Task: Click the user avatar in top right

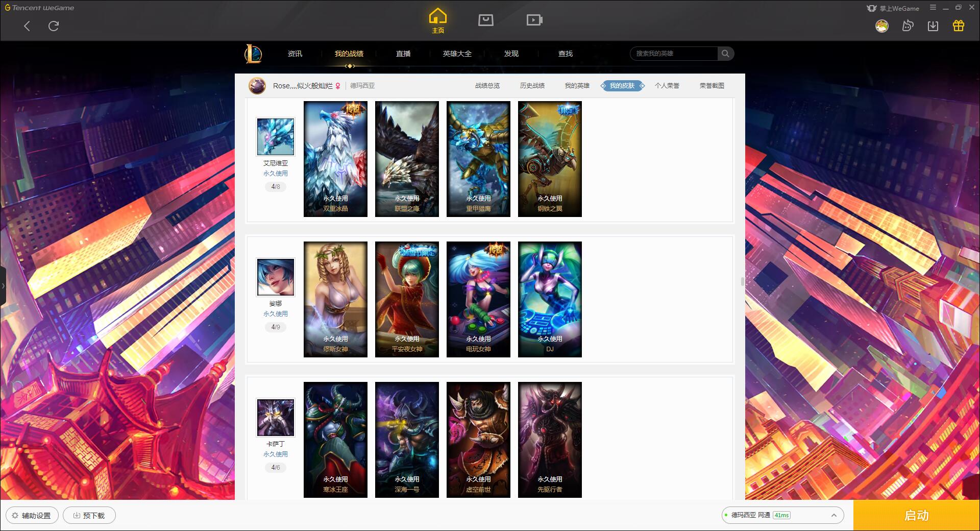Action: (881, 26)
